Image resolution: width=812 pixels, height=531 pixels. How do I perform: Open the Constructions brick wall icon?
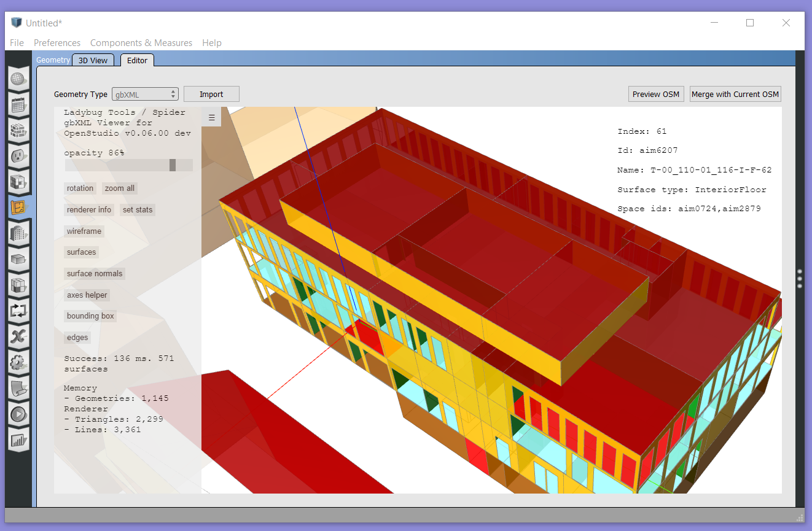click(x=18, y=131)
